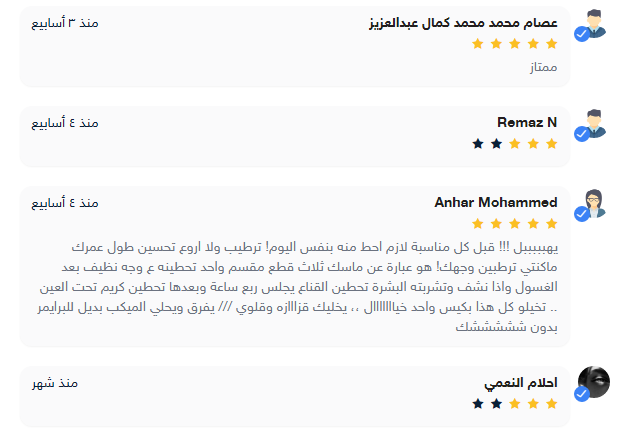The width and height of the screenshot is (630, 437).
Task: Click the leftmost dark star in Remaz N's rating
Action: tap(478, 144)
